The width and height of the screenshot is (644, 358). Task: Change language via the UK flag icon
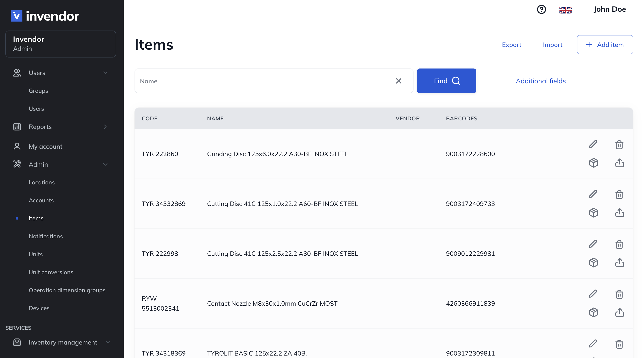coord(566,10)
